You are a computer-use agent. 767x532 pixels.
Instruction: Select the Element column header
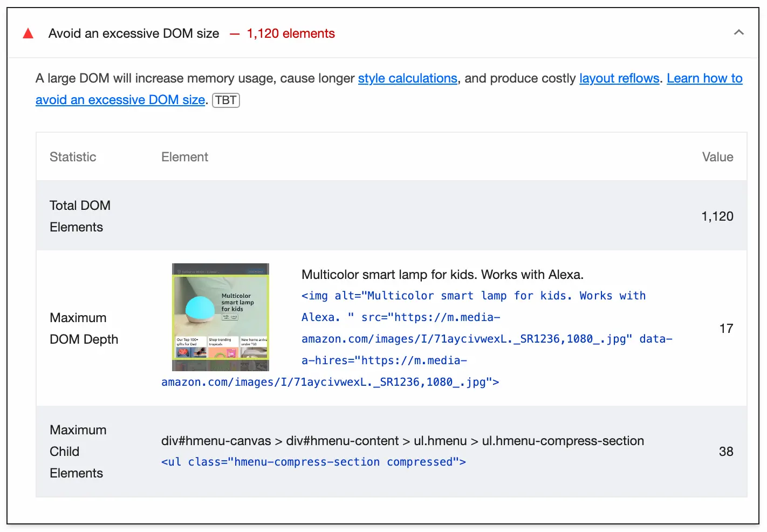(184, 157)
